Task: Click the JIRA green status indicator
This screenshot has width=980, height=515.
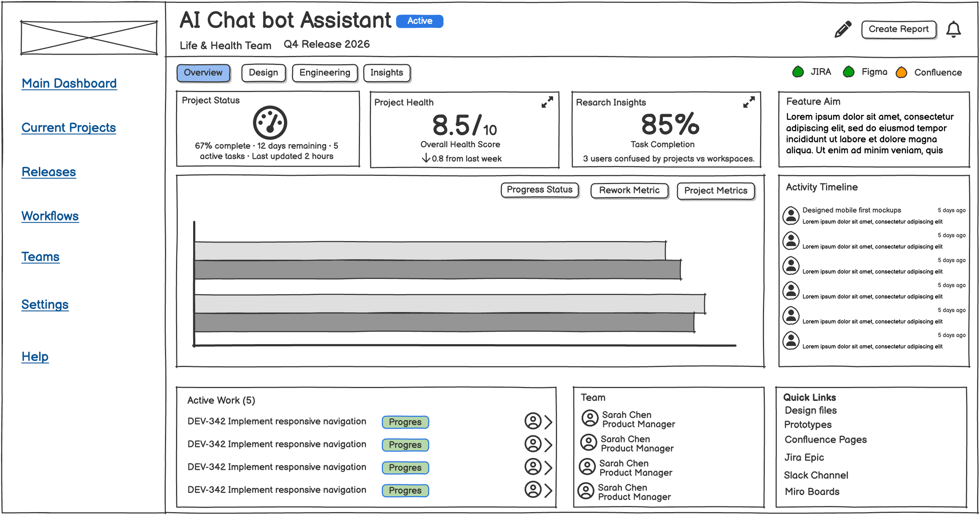Action: pyautogui.click(x=798, y=72)
